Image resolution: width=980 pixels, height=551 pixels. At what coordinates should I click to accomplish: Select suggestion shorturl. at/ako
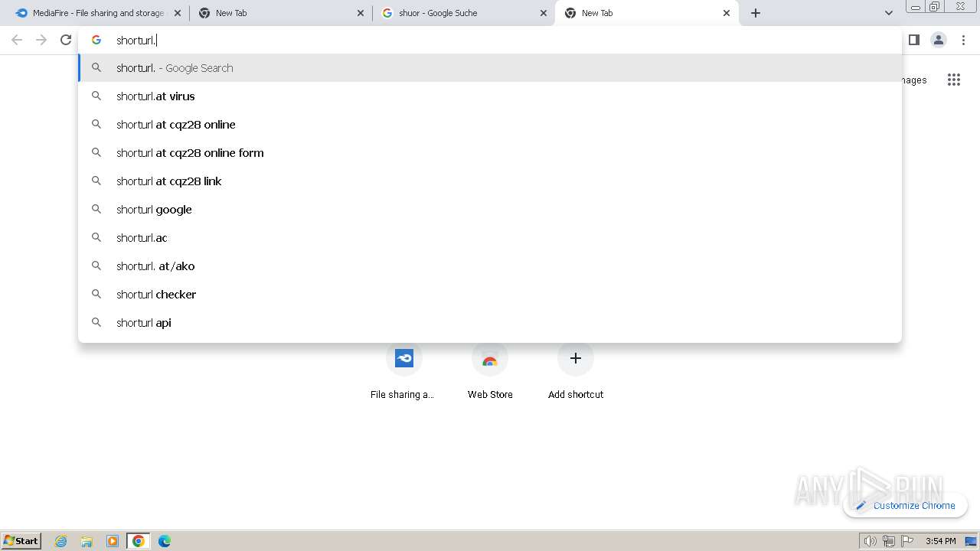pyautogui.click(x=490, y=266)
